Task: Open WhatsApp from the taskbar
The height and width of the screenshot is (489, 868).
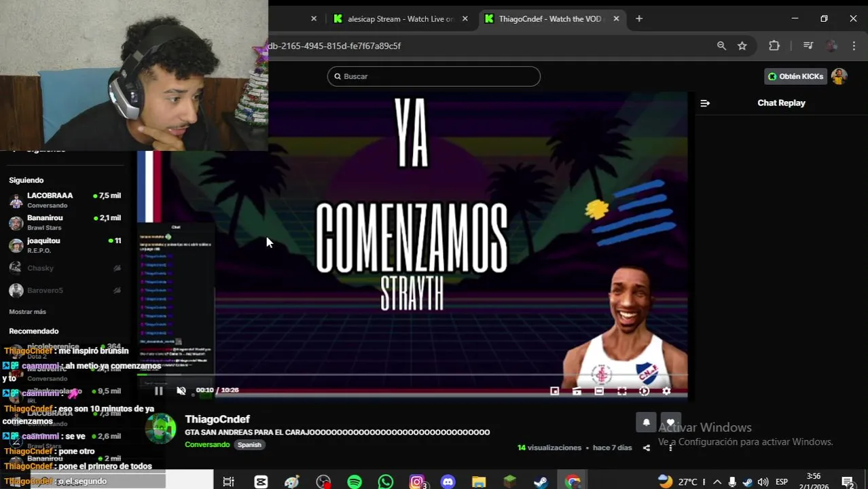Action: point(386,482)
